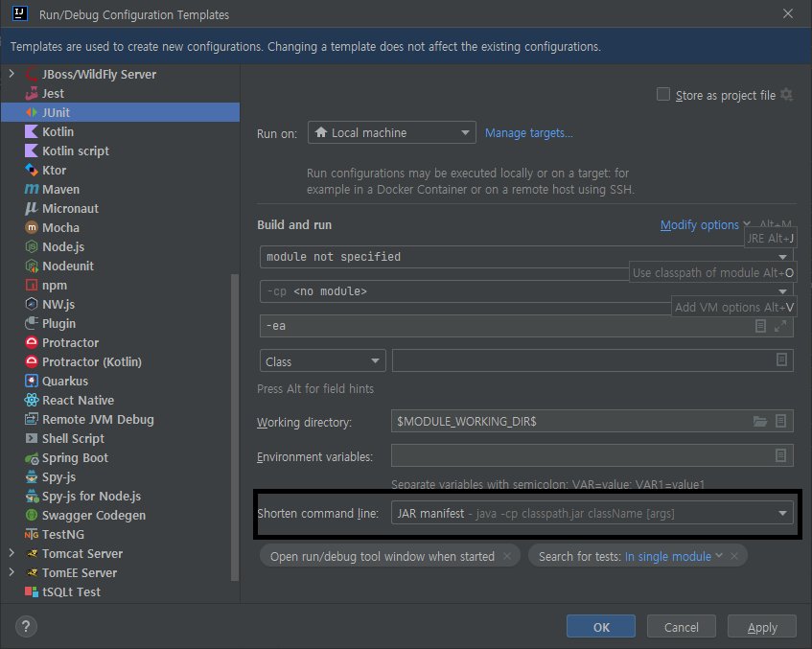
Task: Open the Shorten command line dropdown
Action: pos(592,513)
